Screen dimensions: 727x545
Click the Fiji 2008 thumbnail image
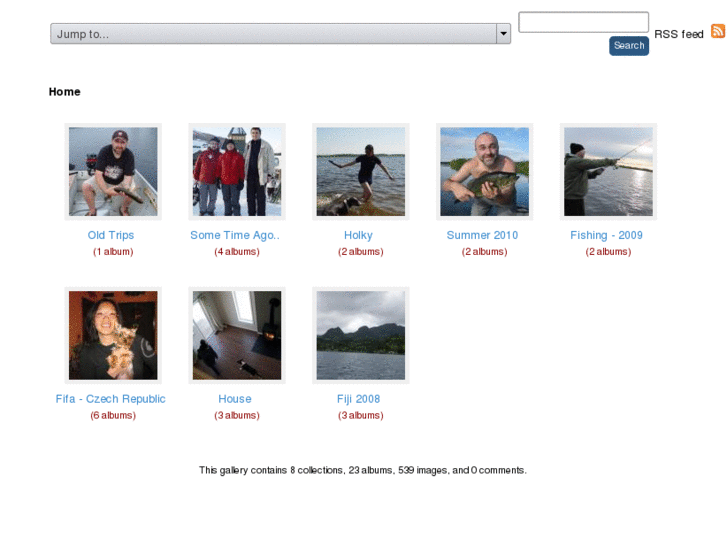tap(361, 335)
